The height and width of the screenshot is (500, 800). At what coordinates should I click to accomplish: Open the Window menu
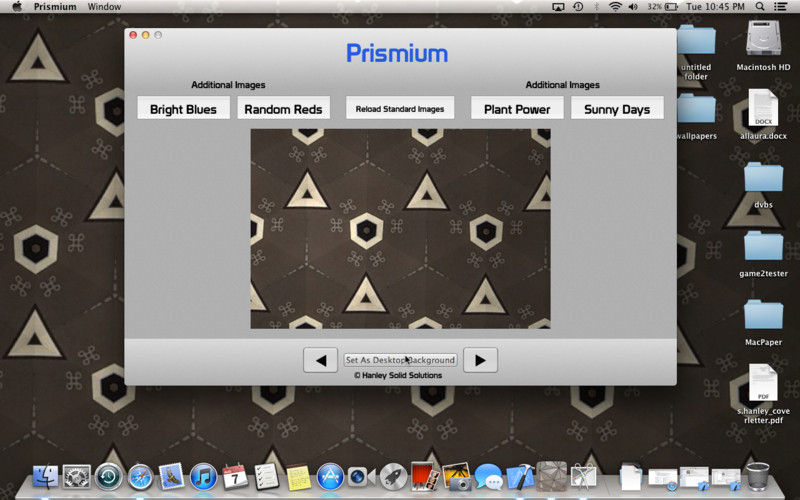point(104,7)
